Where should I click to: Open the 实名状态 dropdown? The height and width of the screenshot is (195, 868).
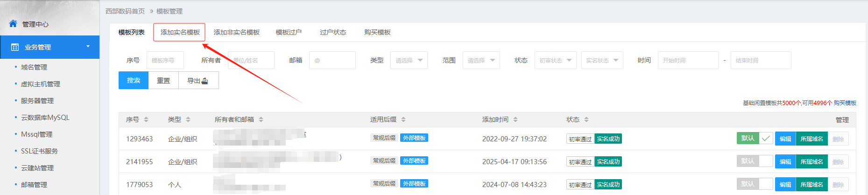tap(602, 60)
